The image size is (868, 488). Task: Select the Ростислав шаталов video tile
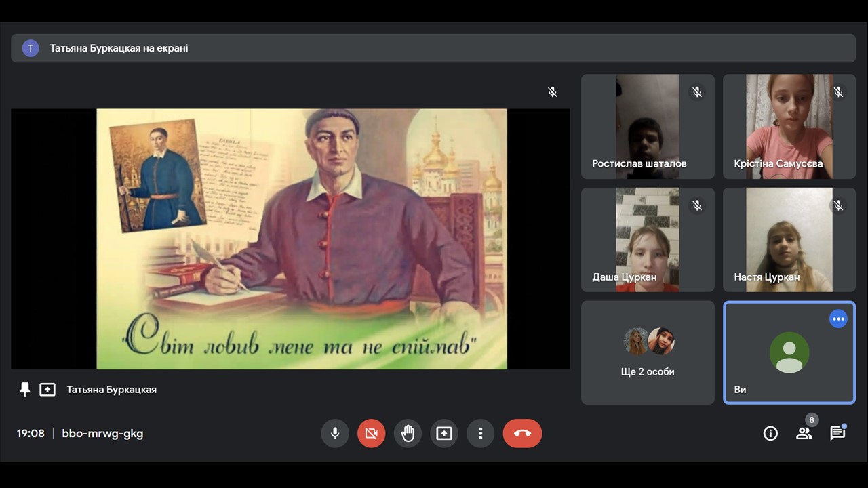pyautogui.click(x=648, y=126)
